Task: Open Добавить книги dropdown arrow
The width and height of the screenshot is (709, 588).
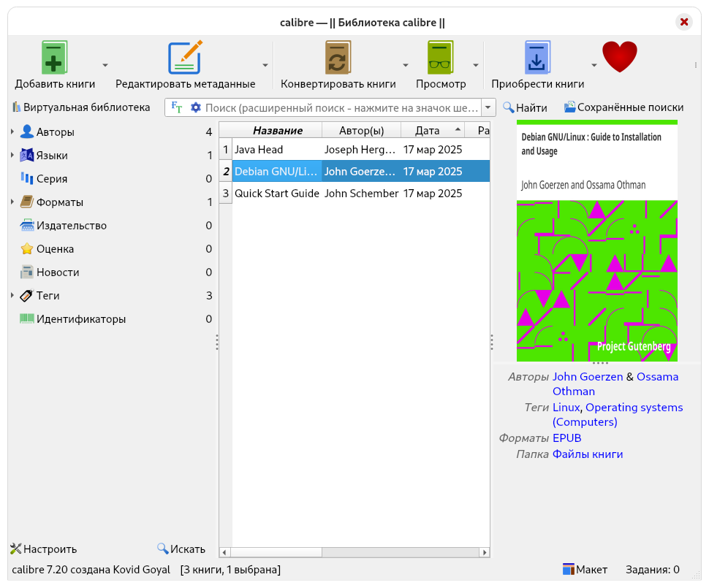Action: coord(105,65)
